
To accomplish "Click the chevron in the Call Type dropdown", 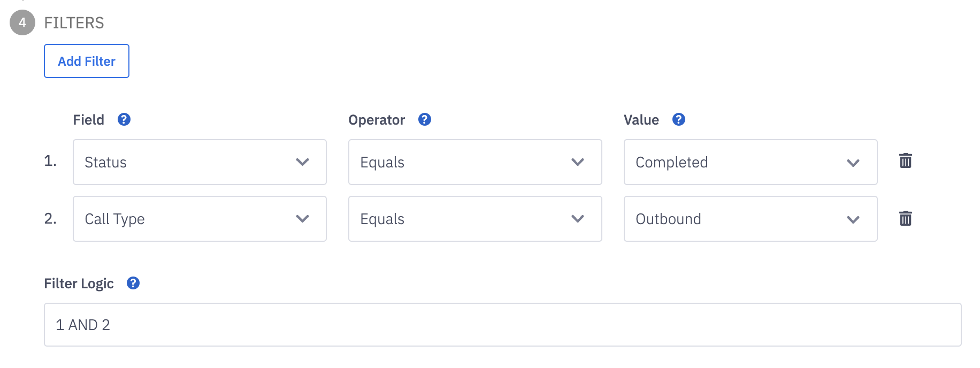I will [x=303, y=219].
